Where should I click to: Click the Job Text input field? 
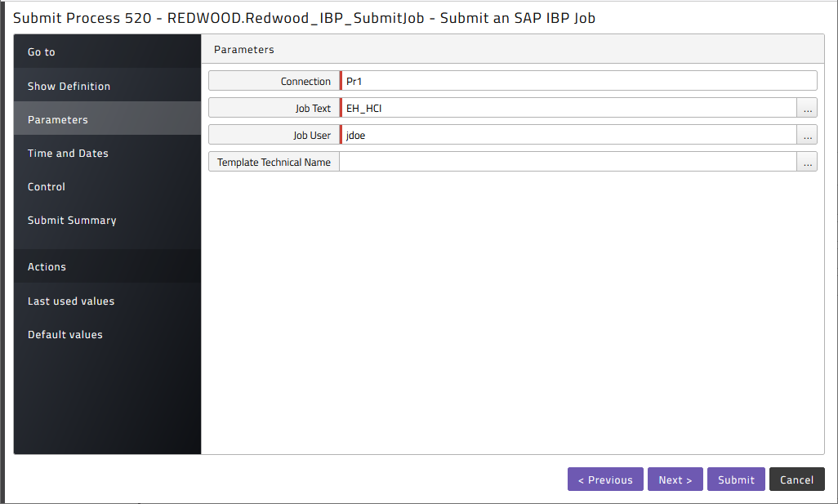pos(569,108)
